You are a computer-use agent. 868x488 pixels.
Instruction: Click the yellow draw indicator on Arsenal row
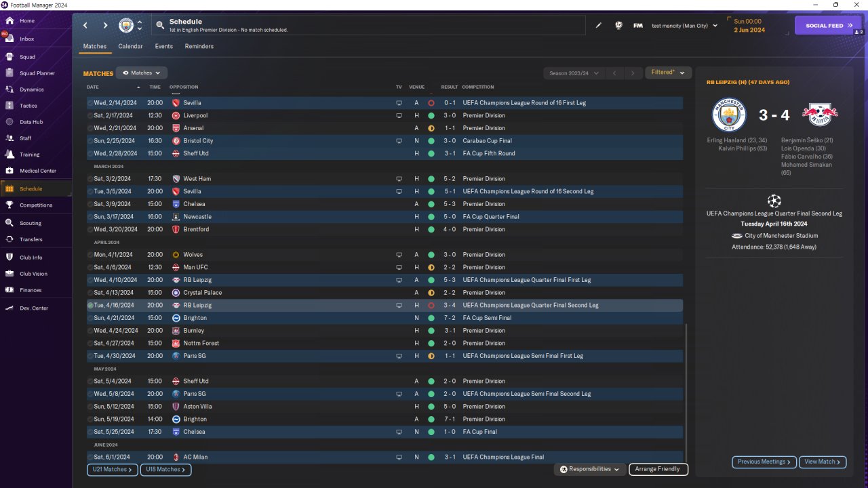click(431, 128)
